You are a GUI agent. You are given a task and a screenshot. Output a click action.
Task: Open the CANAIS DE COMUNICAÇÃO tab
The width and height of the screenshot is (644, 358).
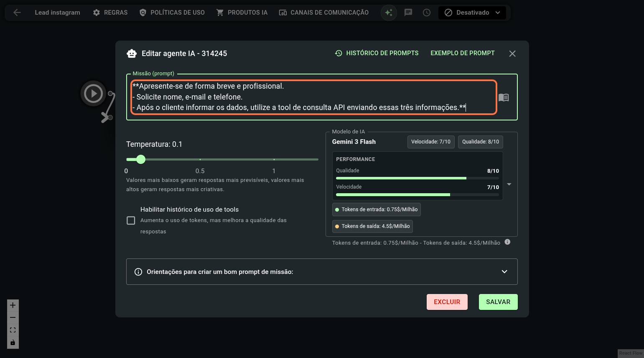click(324, 13)
